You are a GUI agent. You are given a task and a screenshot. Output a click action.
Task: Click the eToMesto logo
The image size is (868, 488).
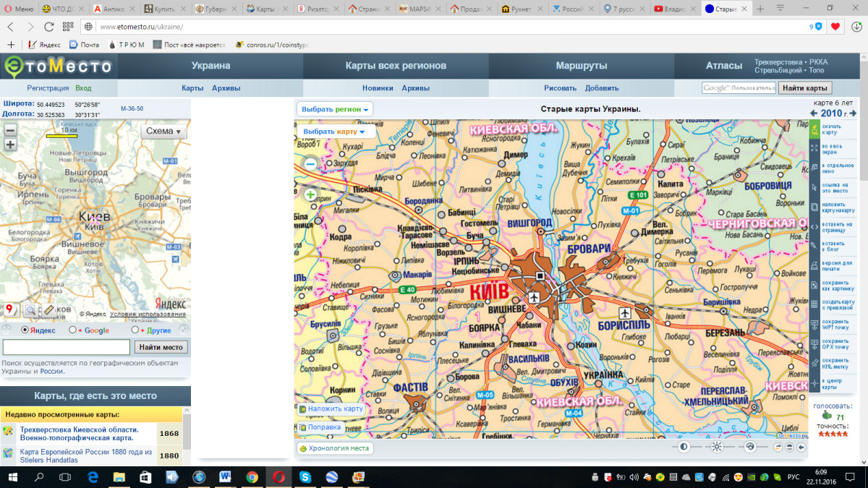58,67
